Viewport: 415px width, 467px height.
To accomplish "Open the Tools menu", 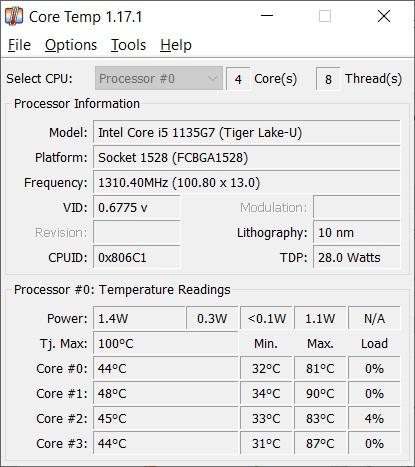I will 128,45.
